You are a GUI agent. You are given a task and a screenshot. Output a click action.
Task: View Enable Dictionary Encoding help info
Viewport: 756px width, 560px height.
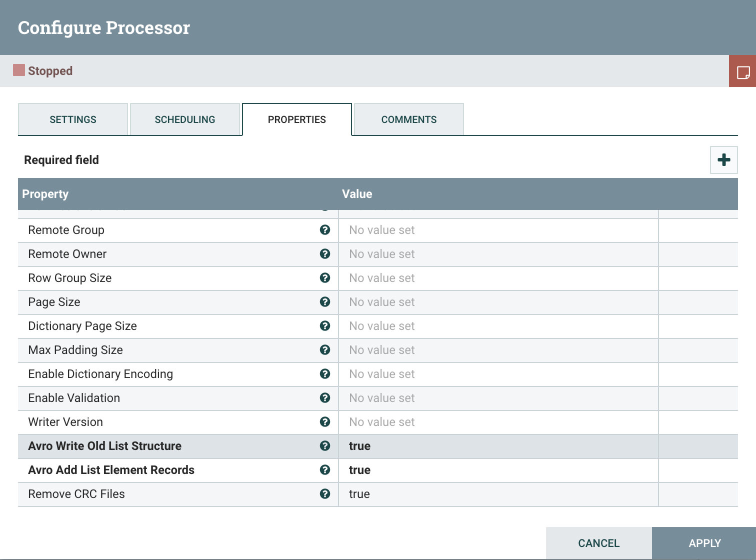pos(325,374)
